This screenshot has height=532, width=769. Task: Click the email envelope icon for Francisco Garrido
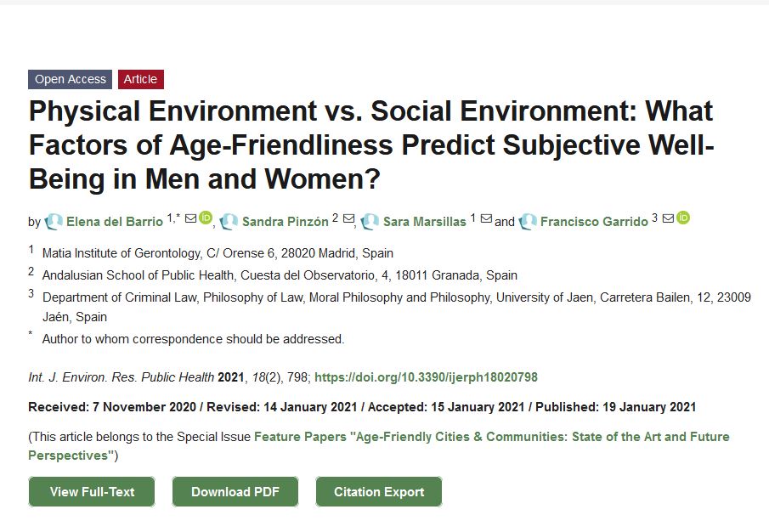[x=669, y=218]
